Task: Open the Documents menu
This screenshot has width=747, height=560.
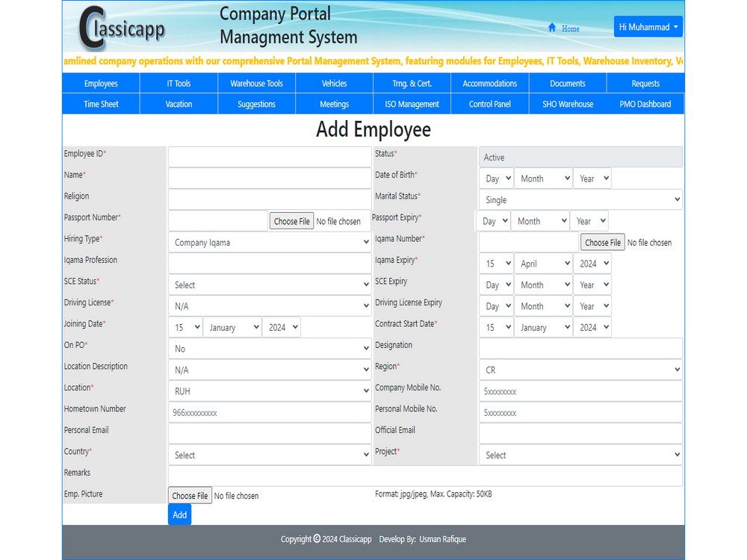Action: click(x=568, y=84)
